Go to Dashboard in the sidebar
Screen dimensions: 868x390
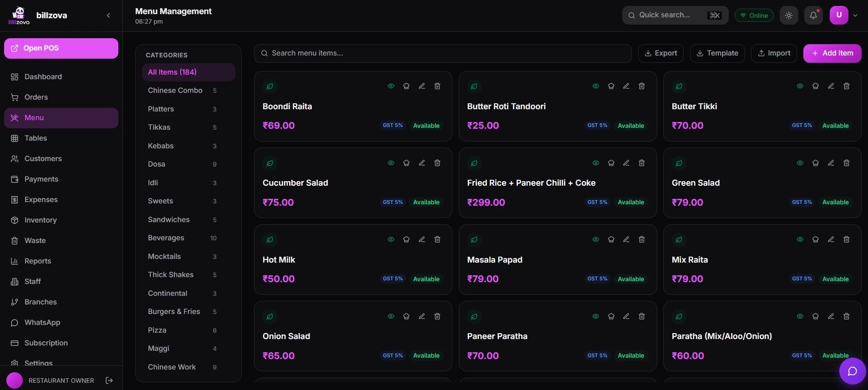click(x=61, y=77)
